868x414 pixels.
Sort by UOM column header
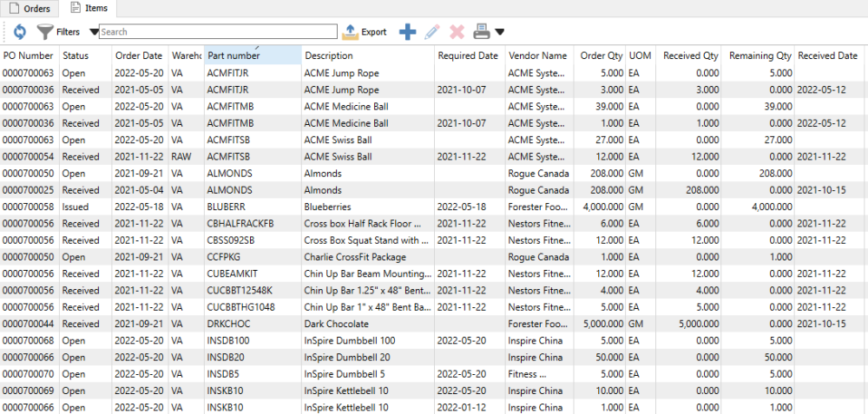640,56
